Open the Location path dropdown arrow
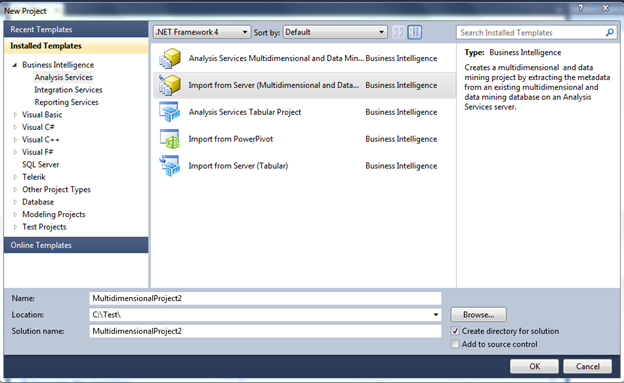This screenshot has height=383, width=624. tap(436, 315)
